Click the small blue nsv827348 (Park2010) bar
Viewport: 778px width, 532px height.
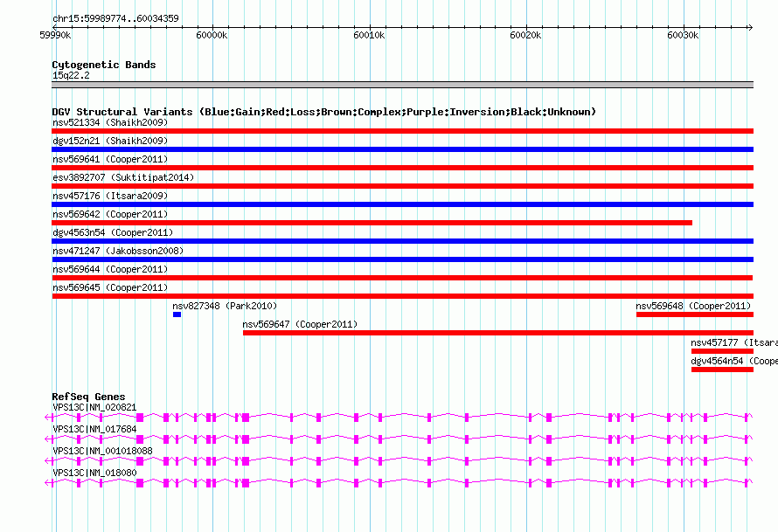[x=177, y=314]
